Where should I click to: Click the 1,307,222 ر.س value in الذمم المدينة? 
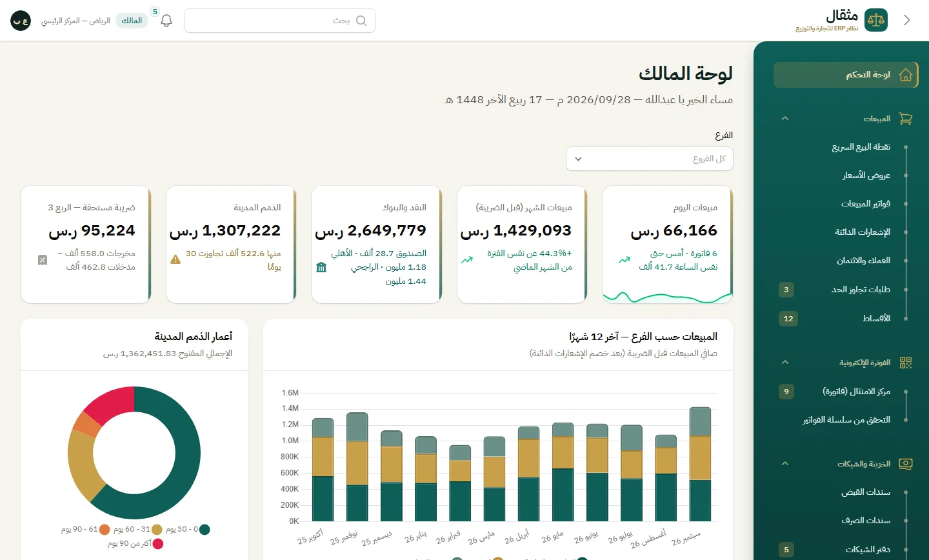225,231
